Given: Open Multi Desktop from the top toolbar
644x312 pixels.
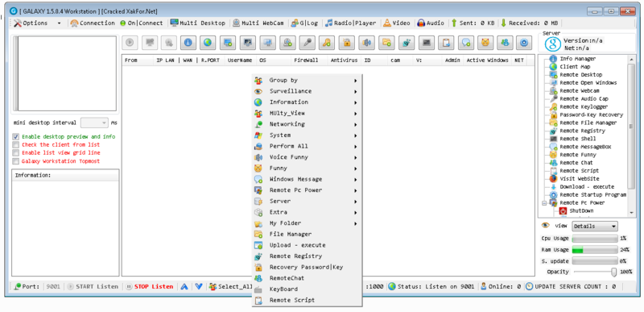Looking at the screenshot, I should point(198,23).
